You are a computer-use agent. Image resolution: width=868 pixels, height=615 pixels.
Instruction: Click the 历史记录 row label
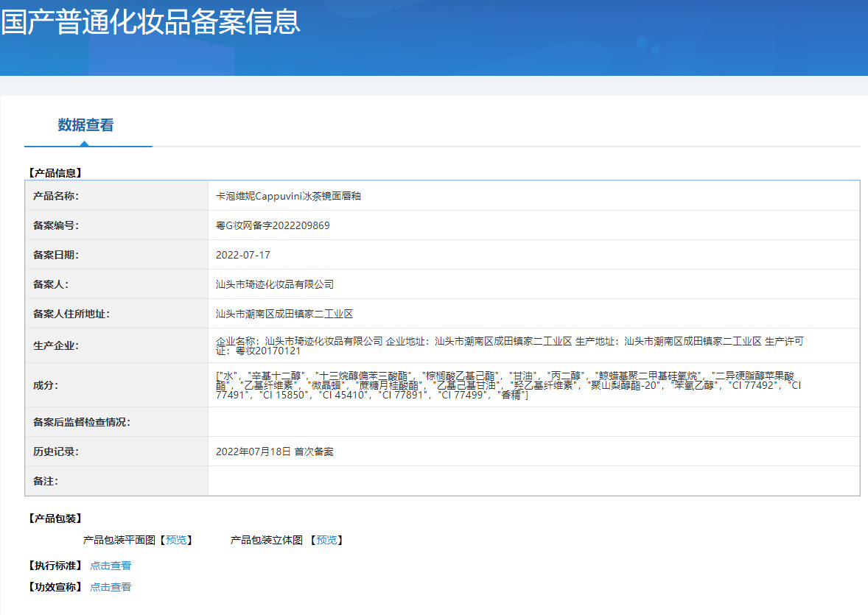point(56,451)
